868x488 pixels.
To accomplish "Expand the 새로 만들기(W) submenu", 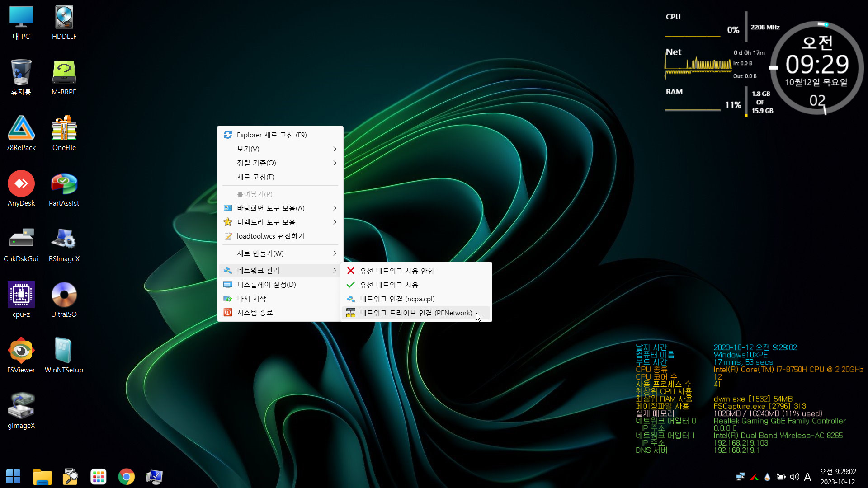I will pyautogui.click(x=280, y=253).
